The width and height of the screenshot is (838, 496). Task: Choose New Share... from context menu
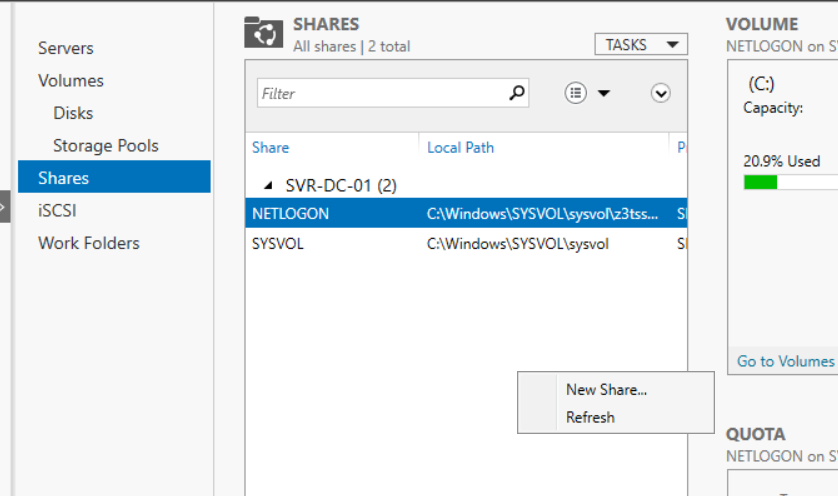606,390
